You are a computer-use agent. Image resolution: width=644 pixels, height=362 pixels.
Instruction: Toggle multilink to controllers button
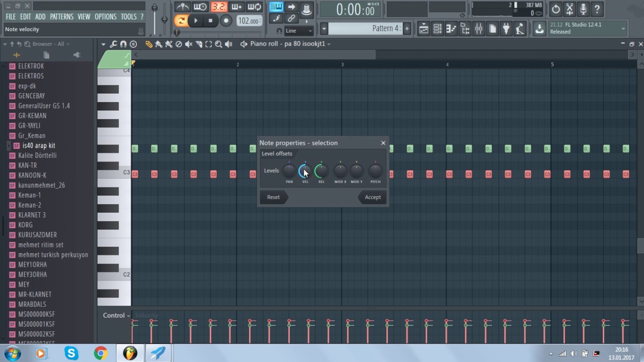tap(291, 19)
